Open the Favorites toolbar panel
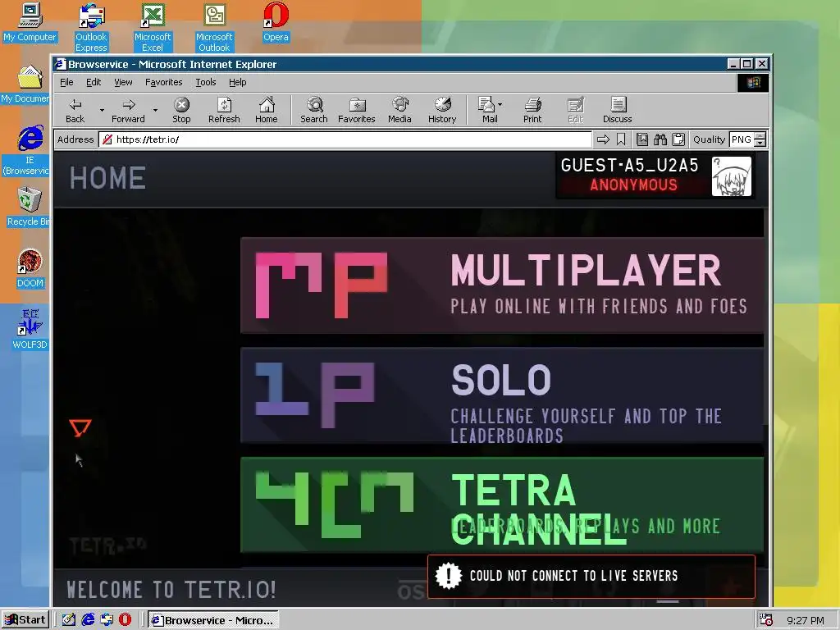 (356, 111)
